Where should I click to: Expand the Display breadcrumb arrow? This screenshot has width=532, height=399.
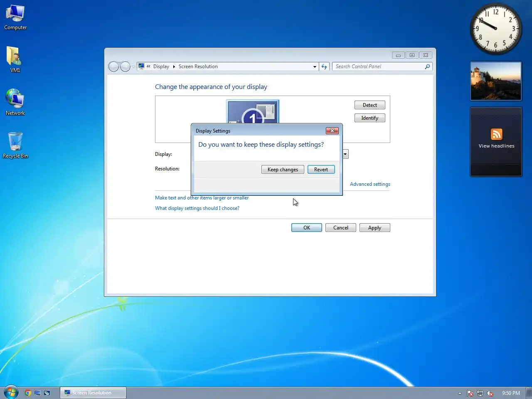pos(174,66)
